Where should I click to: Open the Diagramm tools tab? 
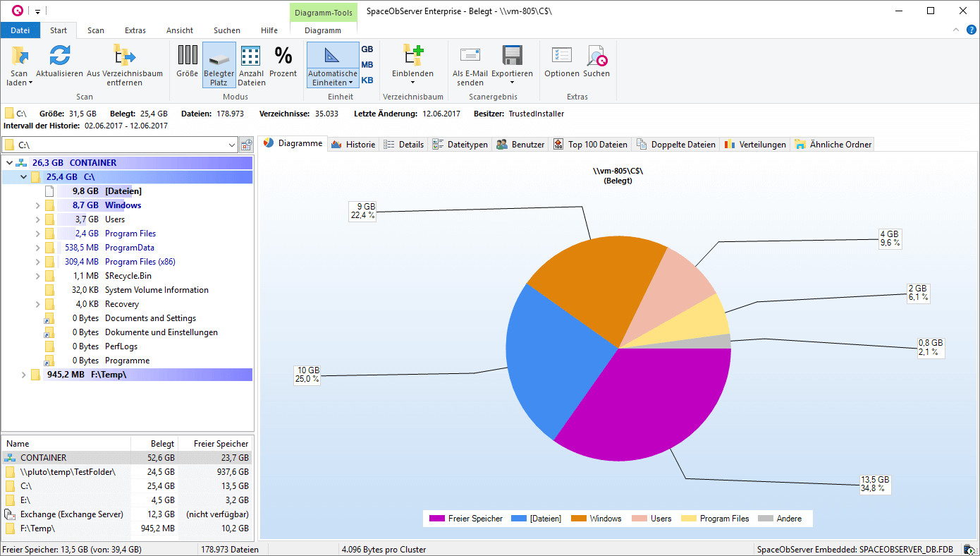[323, 30]
